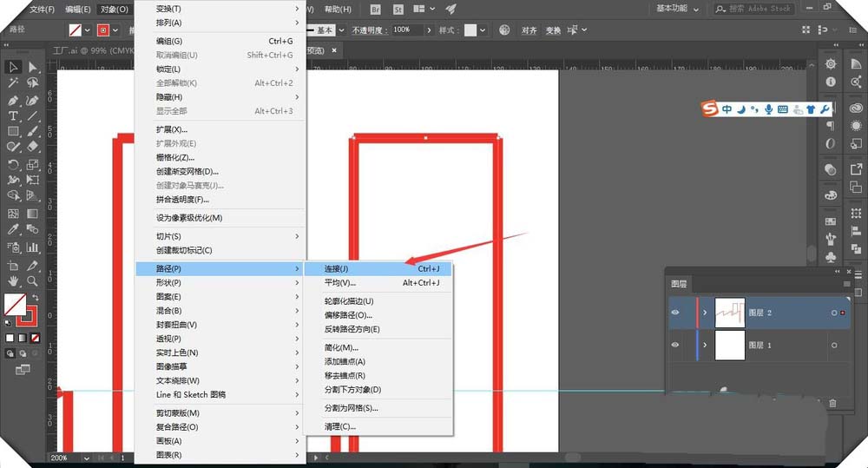868x468 pixels.
Task: Select the Pen tool in toolbox
Action: [14, 99]
